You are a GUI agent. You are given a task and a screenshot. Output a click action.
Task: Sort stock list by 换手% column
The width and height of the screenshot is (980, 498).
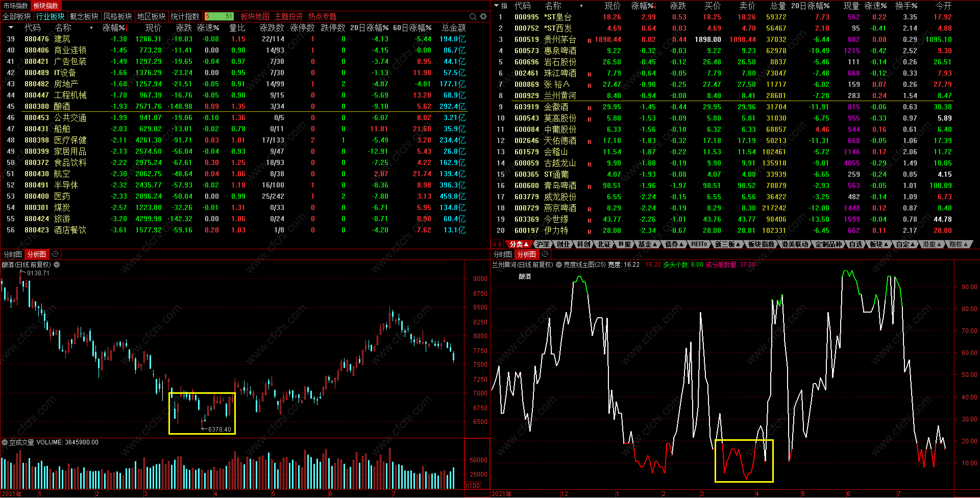[906, 6]
